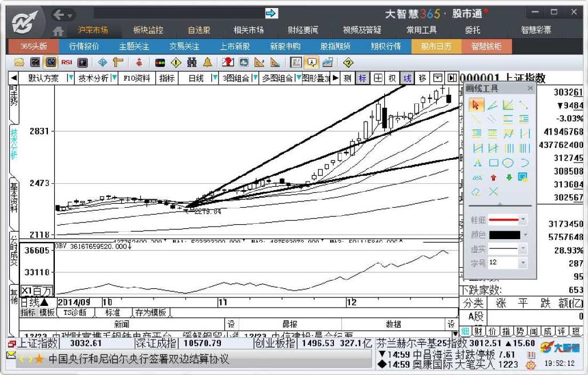
Task: Select the ellipse drawing tool
Action: click(508, 163)
